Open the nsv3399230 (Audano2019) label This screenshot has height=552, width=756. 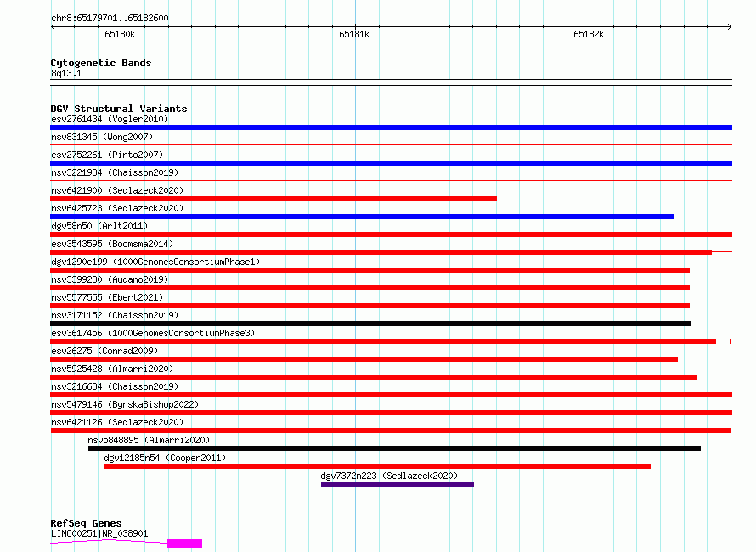(x=110, y=279)
